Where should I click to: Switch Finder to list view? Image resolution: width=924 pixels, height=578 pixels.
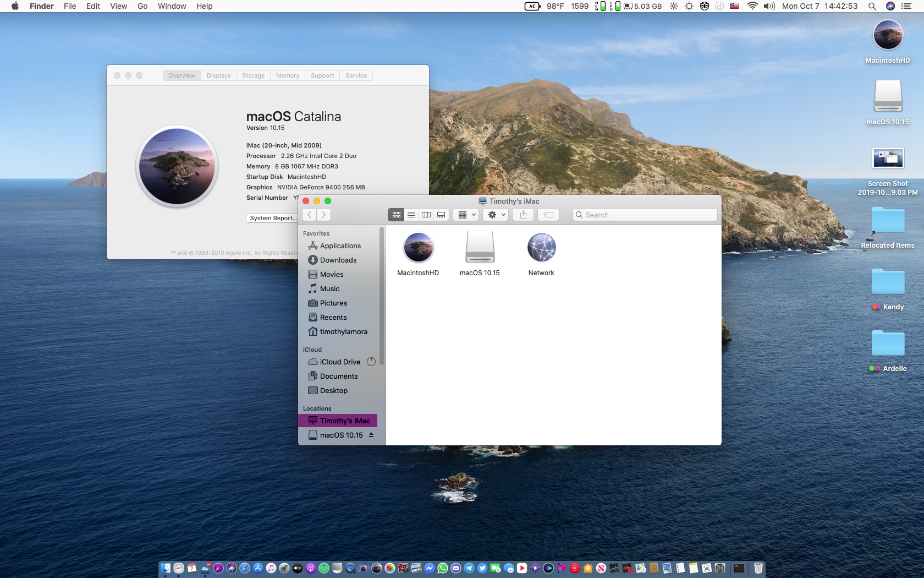point(411,215)
